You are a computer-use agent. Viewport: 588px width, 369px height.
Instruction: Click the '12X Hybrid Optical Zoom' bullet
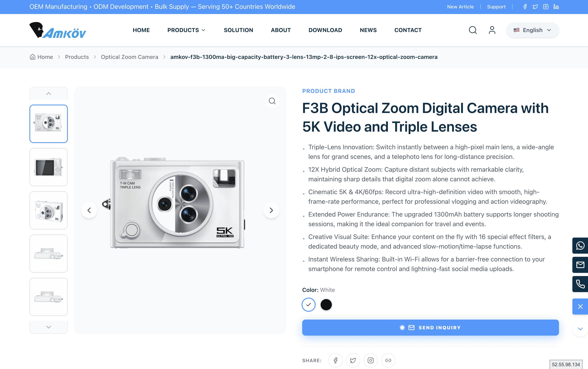pyautogui.click(x=416, y=174)
